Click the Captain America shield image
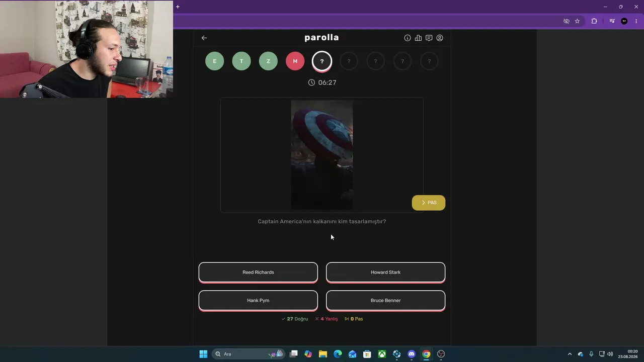Screen dimensions: 644x362 [x=322, y=155]
